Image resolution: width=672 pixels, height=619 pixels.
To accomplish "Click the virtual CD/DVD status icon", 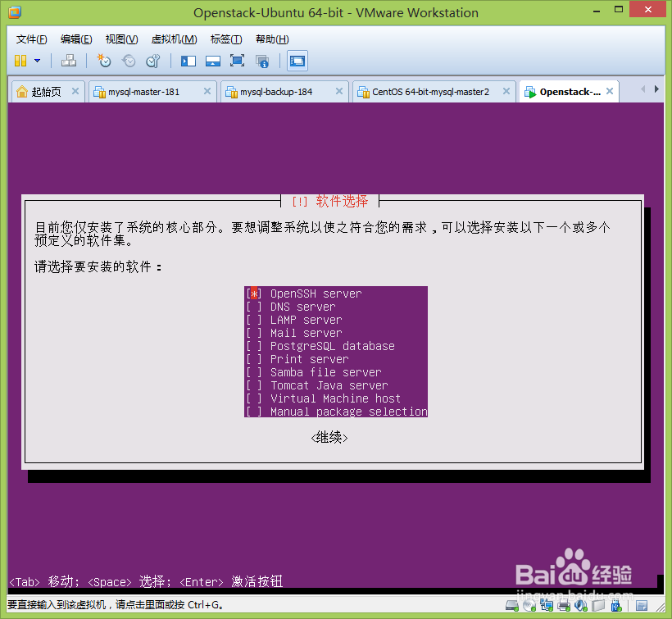I will pos(529,605).
